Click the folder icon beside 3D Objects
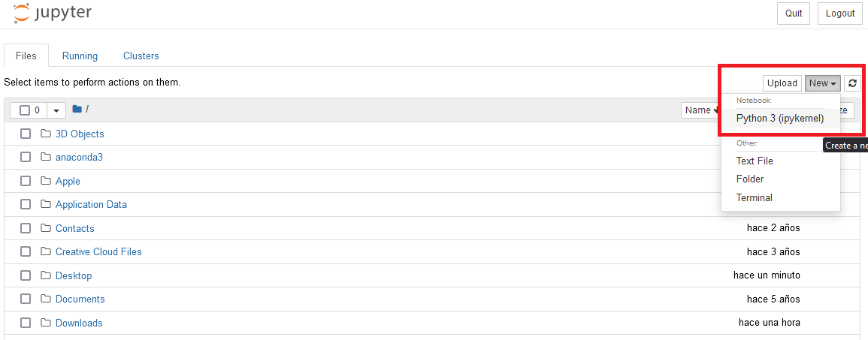Screen dimensions: 868x340 [x=46, y=134]
